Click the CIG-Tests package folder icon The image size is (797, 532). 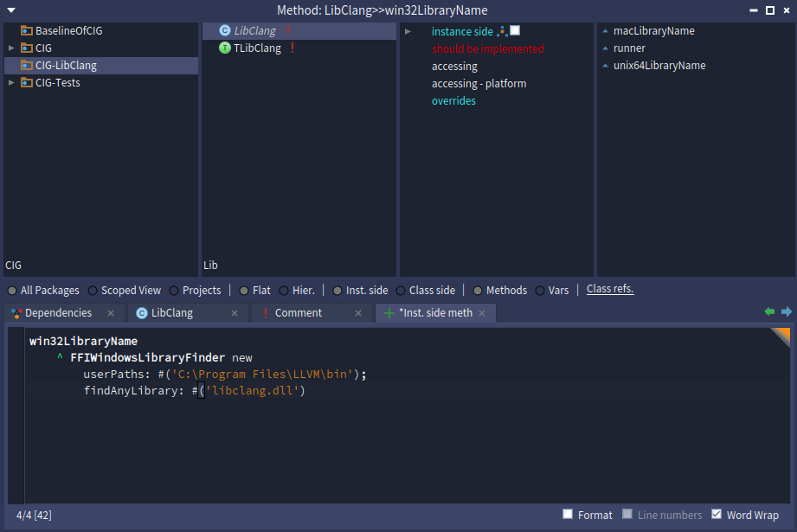(27, 83)
